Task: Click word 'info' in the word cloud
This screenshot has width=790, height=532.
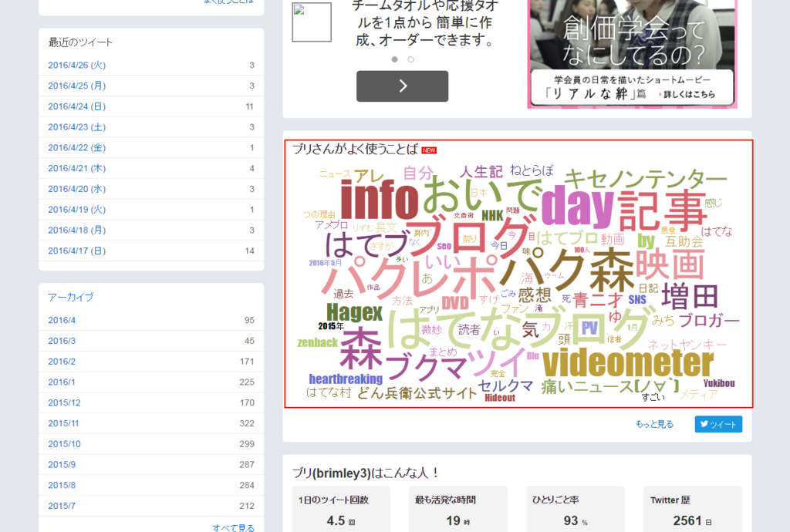Action: [x=380, y=200]
